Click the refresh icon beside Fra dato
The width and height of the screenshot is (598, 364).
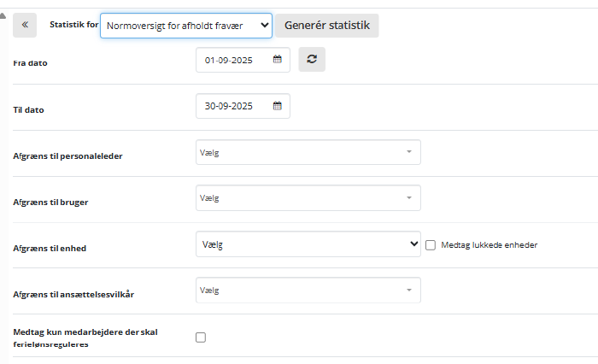tap(312, 60)
